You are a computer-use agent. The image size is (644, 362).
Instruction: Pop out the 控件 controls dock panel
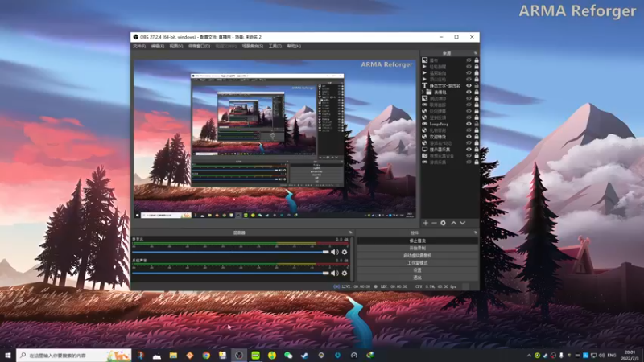476,232
